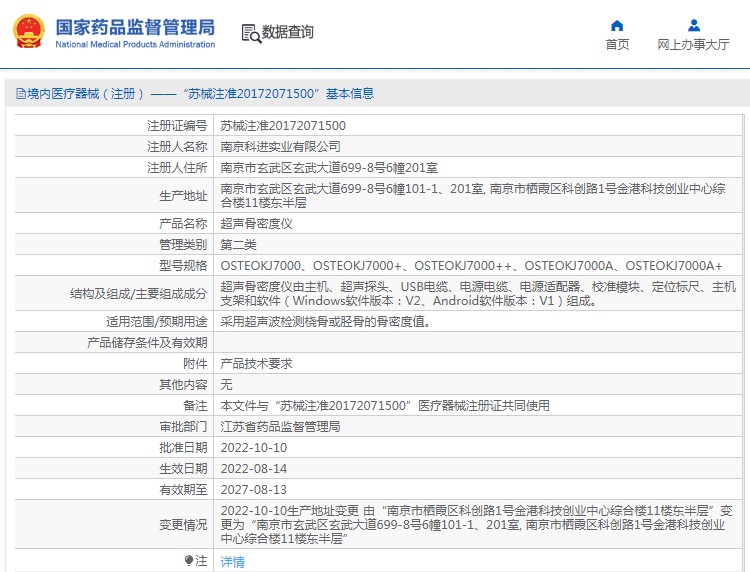Select registrant name 南京科进实业有限公司
Viewport: 750px width, 572px height.
280,147
